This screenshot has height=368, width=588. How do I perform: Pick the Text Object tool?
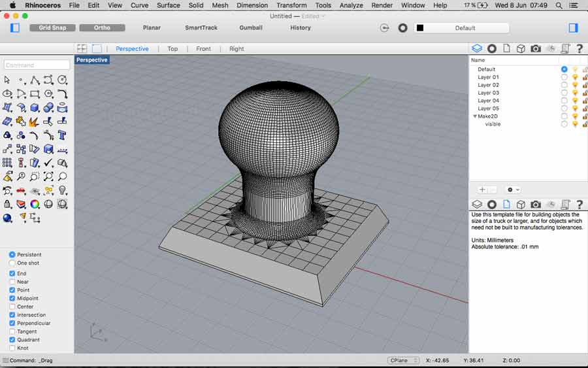(x=62, y=135)
